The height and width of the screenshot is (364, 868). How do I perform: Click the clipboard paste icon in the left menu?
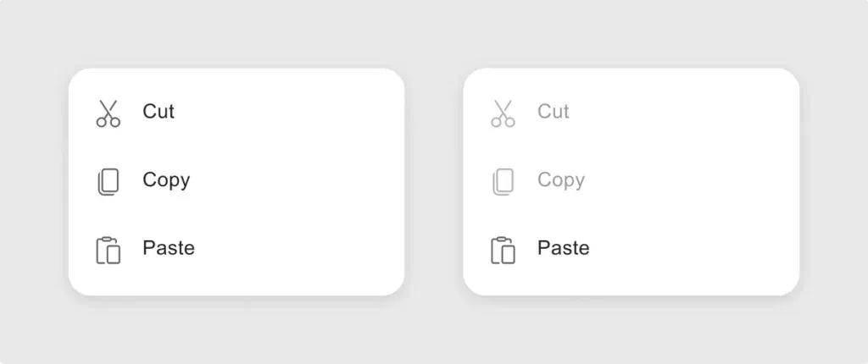click(x=108, y=250)
